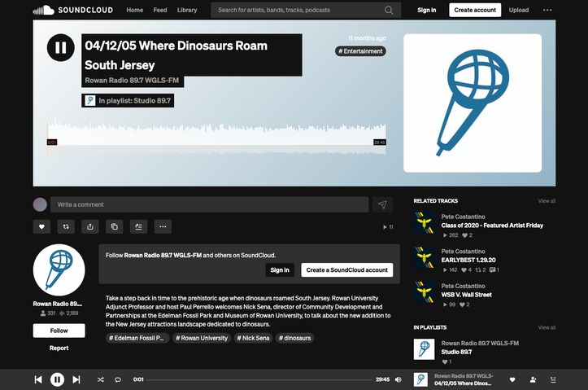Click Studio 89.7 playlist artwork in sidebar
Image resolution: width=588 pixels, height=390 pixels.
[425, 349]
